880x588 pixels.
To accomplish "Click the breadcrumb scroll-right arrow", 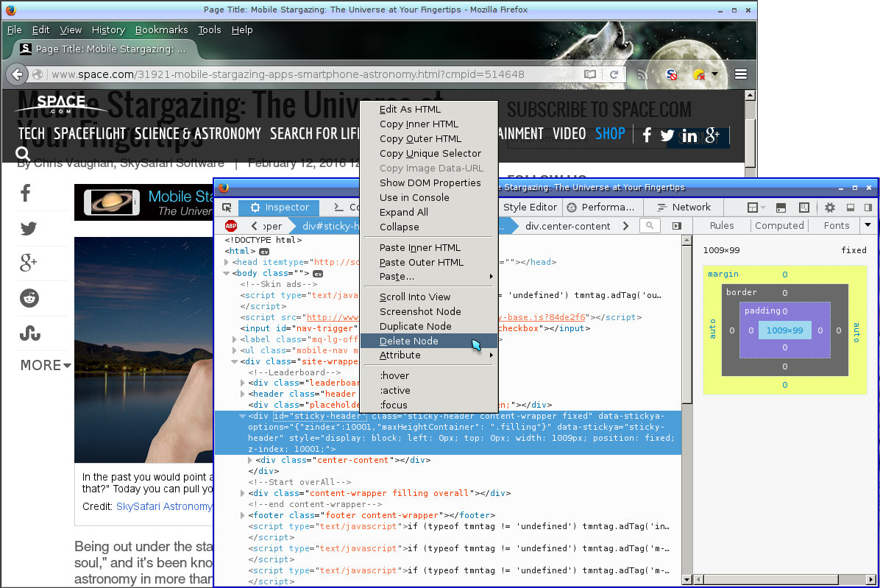I will [x=625, y=226].
